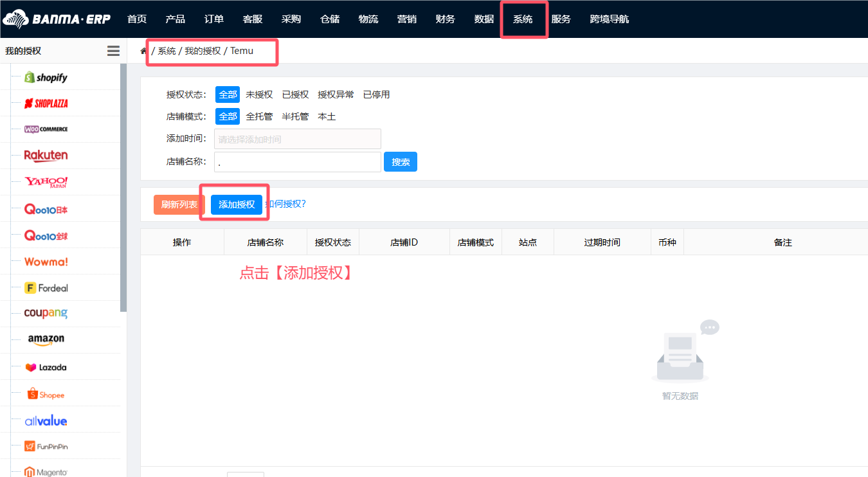Go to the breadcrumb home icon

tap(144, 51)
